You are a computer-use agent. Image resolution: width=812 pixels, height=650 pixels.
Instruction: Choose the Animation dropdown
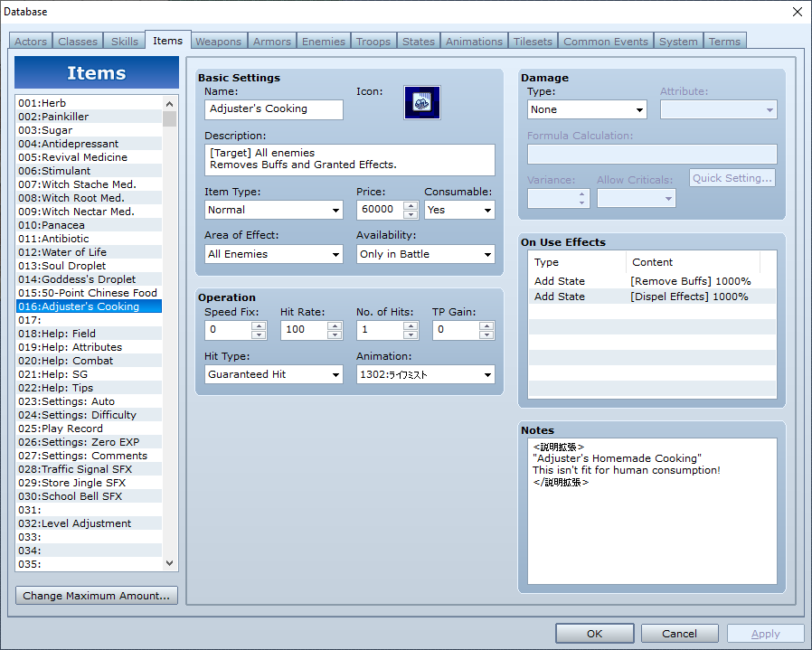[x=425, y=374]
